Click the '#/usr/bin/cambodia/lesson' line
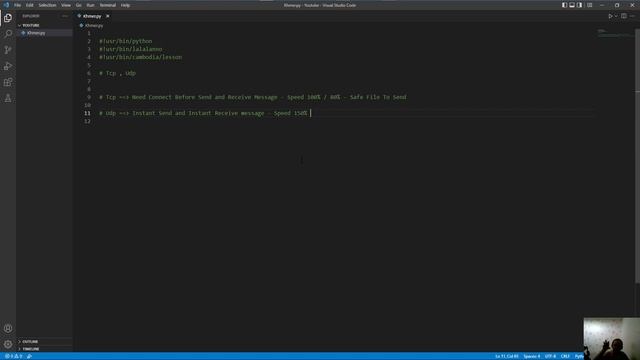The height and width of the screenshot is (360, 640). (140, 58)
